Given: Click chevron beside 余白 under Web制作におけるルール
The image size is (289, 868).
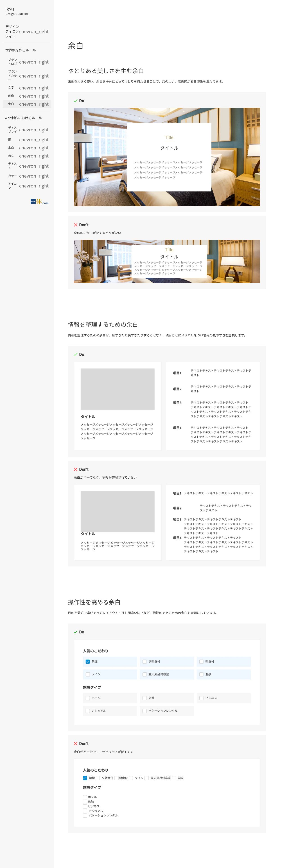Looking at the screenshot, I should [x=34, y=148].
